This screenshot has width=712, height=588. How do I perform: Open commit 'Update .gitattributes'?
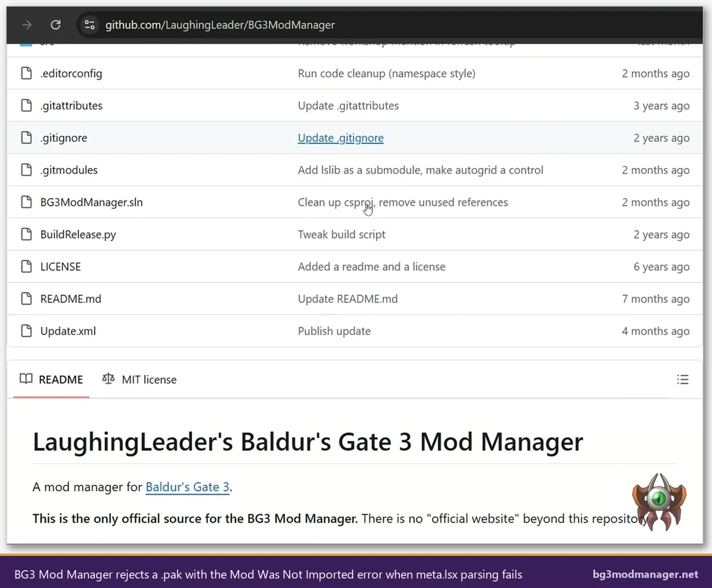348,106
